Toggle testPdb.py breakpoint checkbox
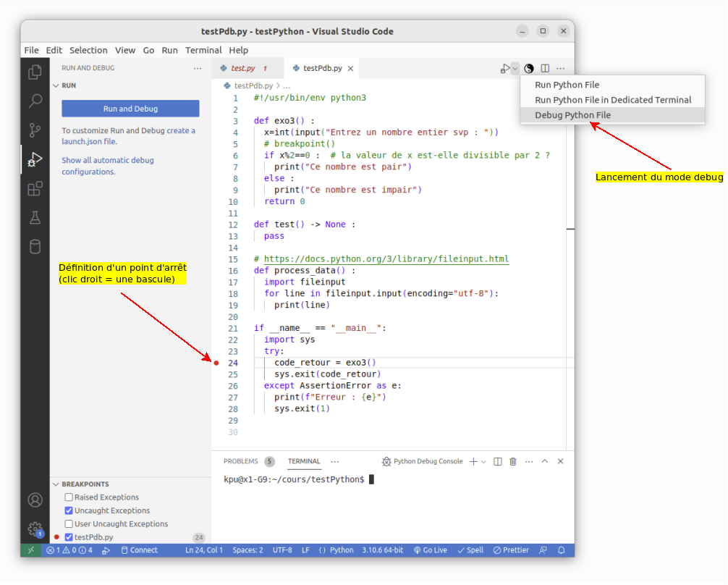The image size is (728, 585). pyautogui.click(x=69, y=538)
